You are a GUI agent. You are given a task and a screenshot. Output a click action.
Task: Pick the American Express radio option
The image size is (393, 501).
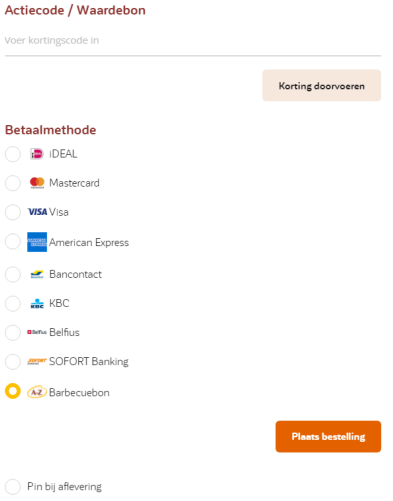click(x=13, y=241)
